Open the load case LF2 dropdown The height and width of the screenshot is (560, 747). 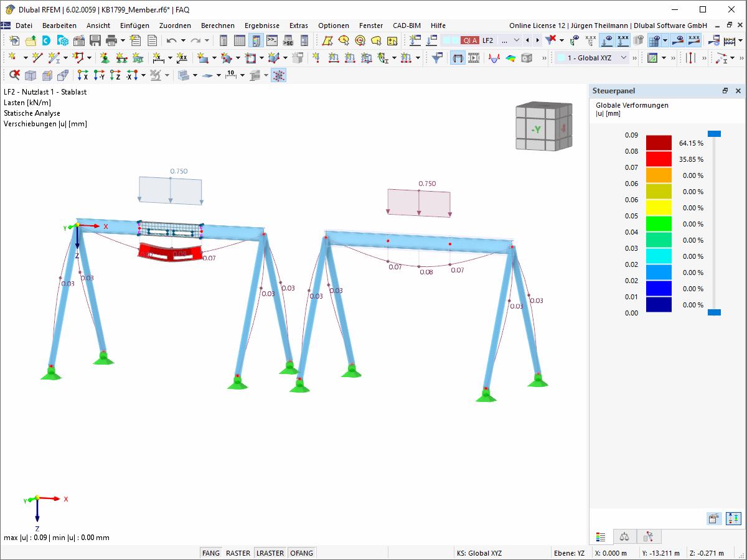[516, 40]
